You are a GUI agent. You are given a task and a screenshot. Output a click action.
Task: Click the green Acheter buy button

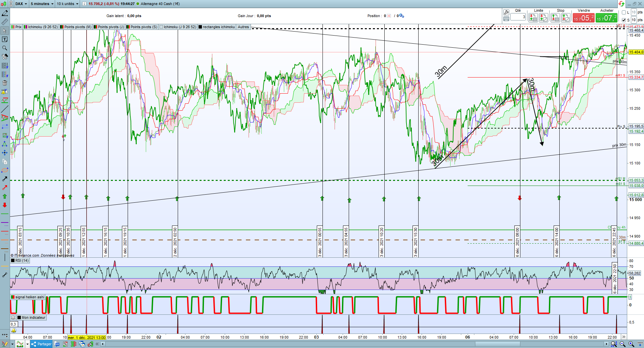[x=607, y=18]
